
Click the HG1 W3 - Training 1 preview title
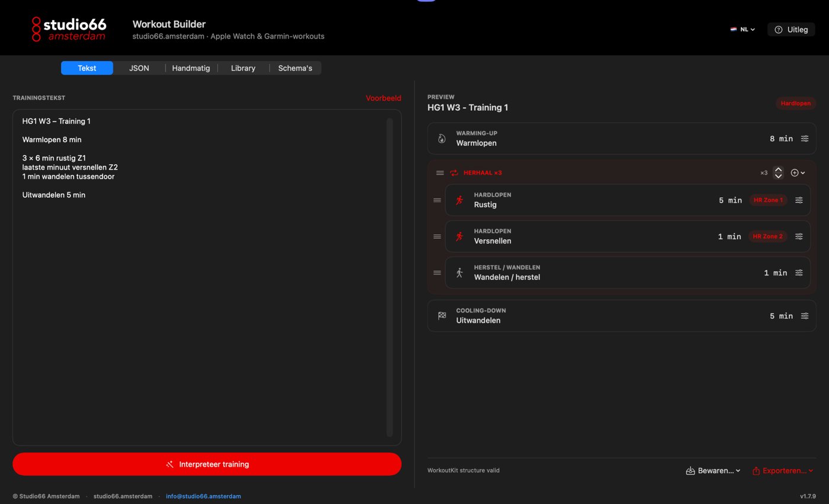[x=468, y=107]
